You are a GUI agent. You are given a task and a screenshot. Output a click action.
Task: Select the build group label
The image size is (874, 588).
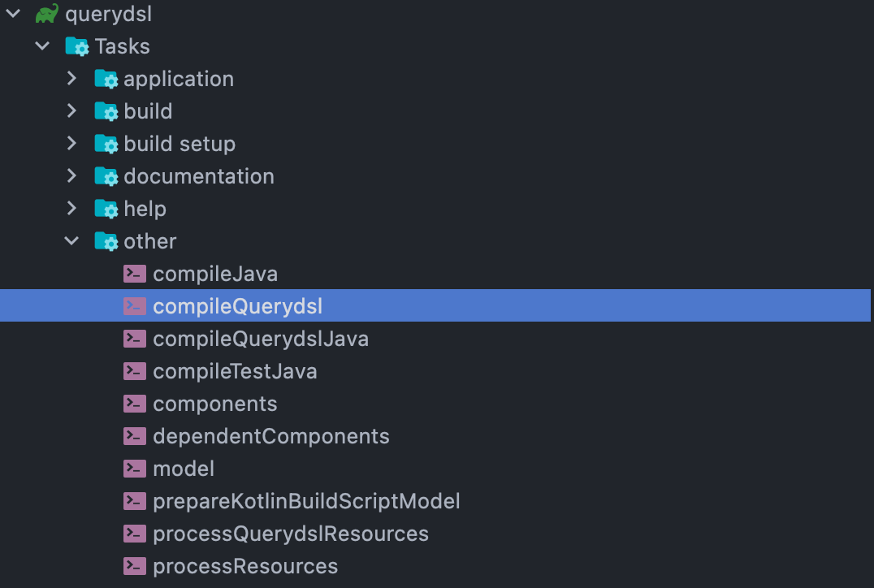pyautogui.click(x=149, y=111)
